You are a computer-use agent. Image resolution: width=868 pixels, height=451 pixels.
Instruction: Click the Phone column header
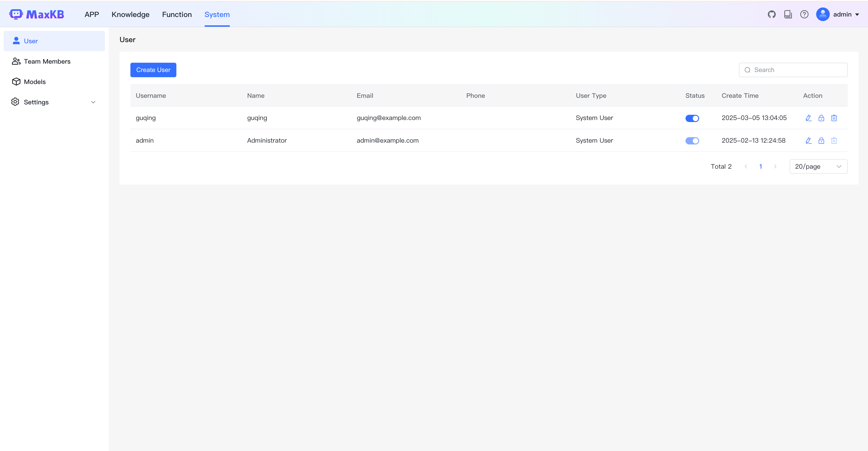(x=475, y=96)
